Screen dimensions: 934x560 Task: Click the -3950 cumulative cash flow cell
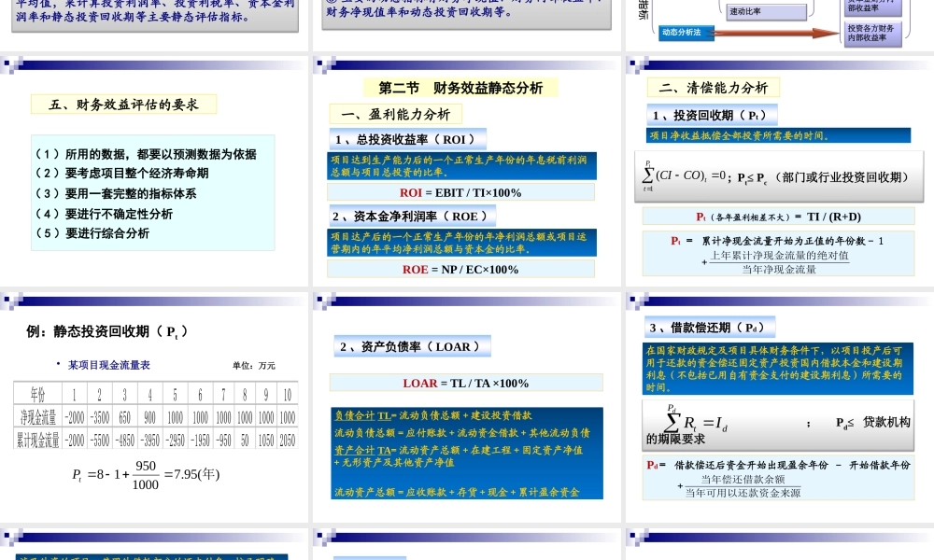(149, 440)
